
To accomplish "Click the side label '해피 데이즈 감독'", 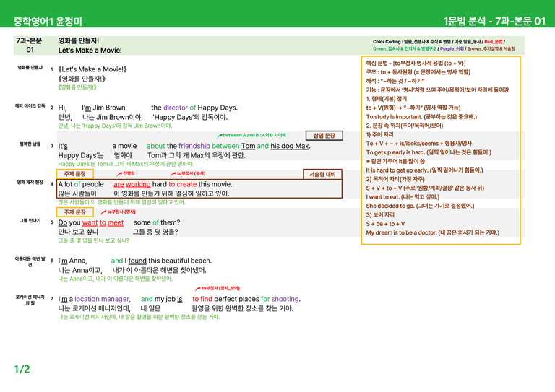I will coord(30,105).
